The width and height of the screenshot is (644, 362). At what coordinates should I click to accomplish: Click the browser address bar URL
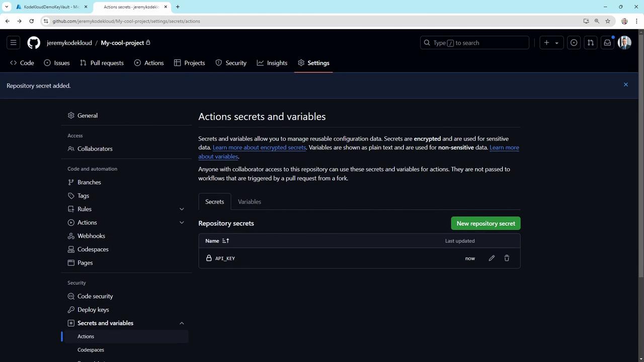pyautogui.click(x=126, y=21)
